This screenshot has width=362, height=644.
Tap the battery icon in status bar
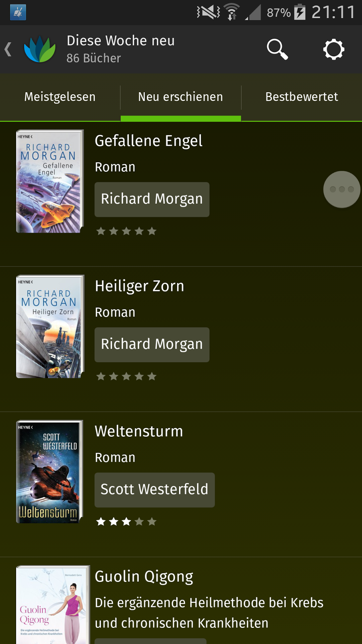tap(300, 12)
